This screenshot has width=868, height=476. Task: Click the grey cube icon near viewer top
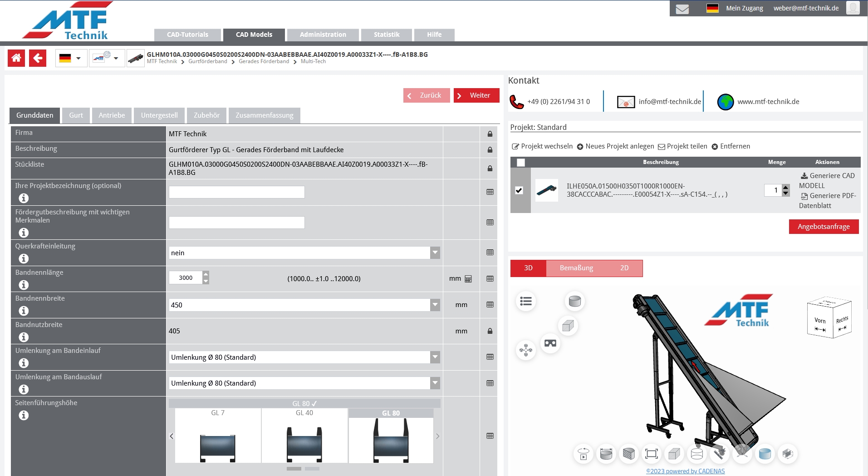tap(568, 326)
